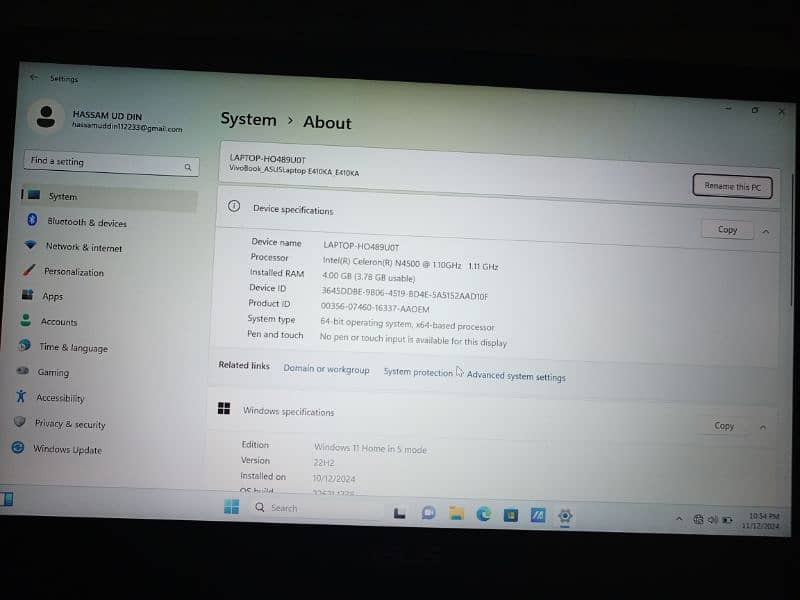The image size is (800, 600).
Task: Show hidden system tray icons
Action: 680,519
